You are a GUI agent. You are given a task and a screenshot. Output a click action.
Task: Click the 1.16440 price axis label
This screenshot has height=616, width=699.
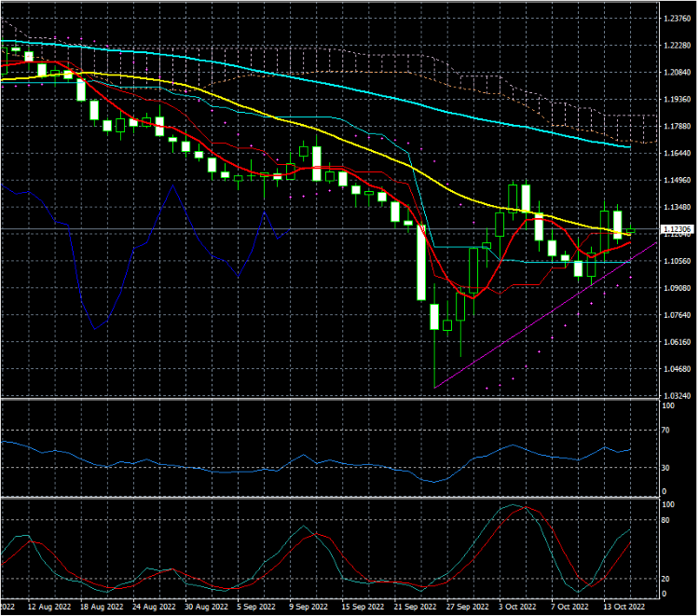pos(677,154)
